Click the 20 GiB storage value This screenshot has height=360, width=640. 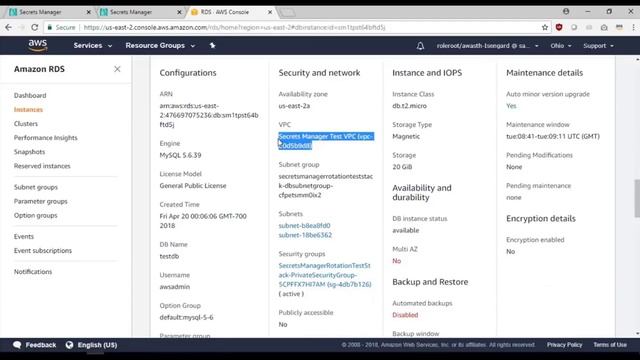(x=402, y=167)
